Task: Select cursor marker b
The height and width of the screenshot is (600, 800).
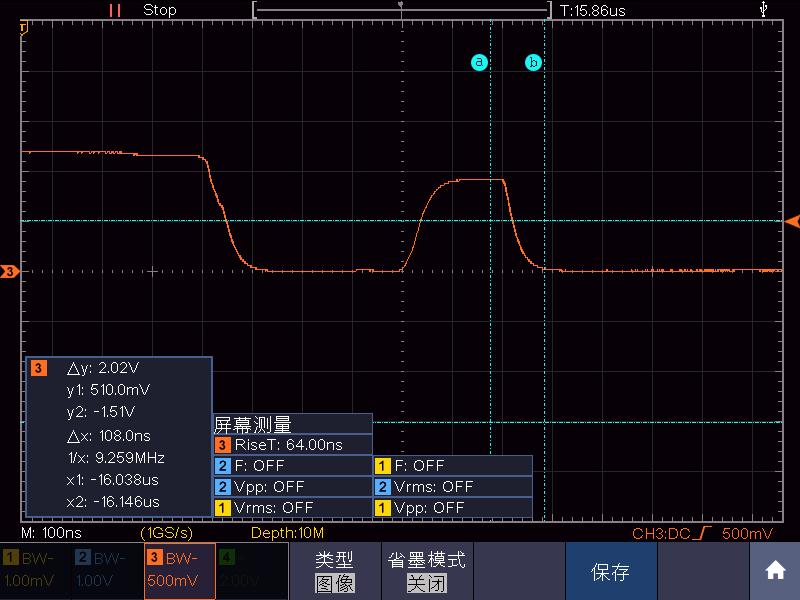Action: point(533,62)
